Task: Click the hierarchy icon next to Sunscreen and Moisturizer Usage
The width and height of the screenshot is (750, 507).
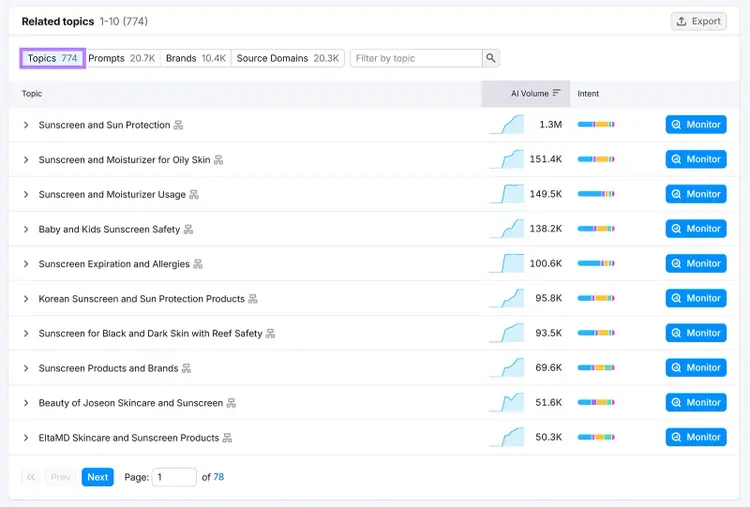Action: 194,195
